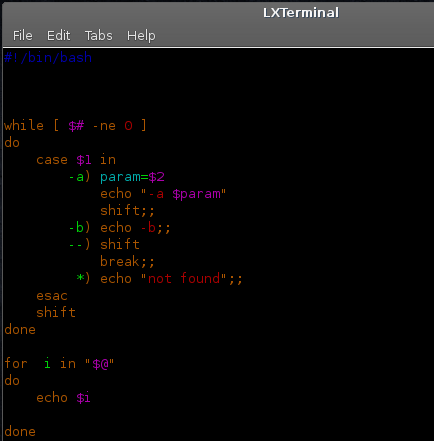Viewport: 434px width, 441px height.
Task: Click the '#!/bin/bash' shebang line
Action: [48, 58]
